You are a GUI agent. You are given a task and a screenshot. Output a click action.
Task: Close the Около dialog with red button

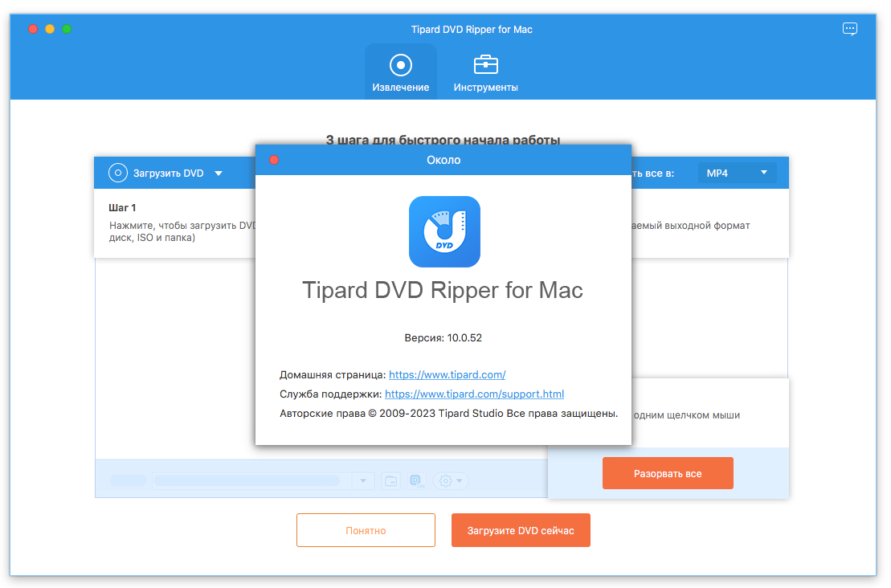click(x=274, y=160)
